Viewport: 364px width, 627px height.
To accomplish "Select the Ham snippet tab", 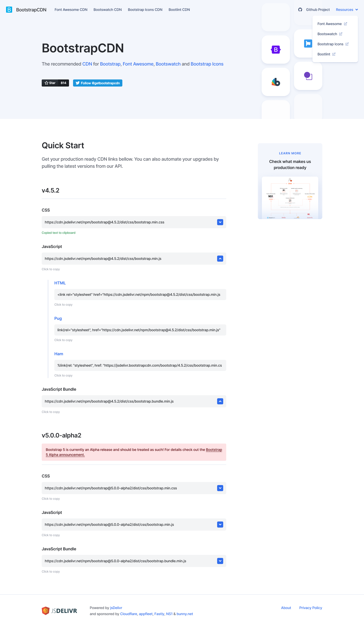I will [x=58, y=354].
